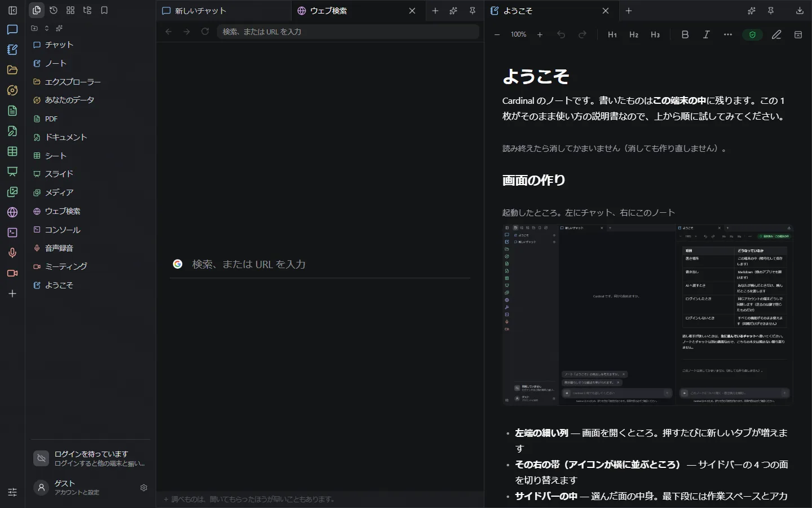This screenshot has height=508, width=812.
Task: Show the bookmarks view in the sidebar
Action: tap(104, 10)
